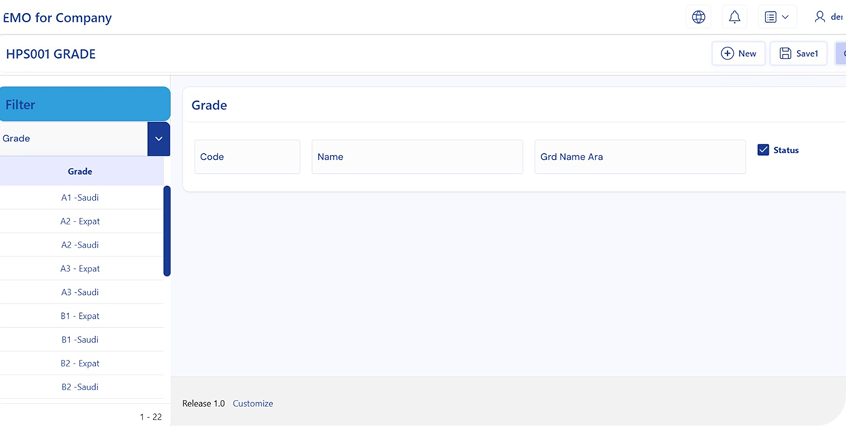Click the Grd Name Ara field
846x426 pixels.
pyautogui.click(x=640, y=157)
